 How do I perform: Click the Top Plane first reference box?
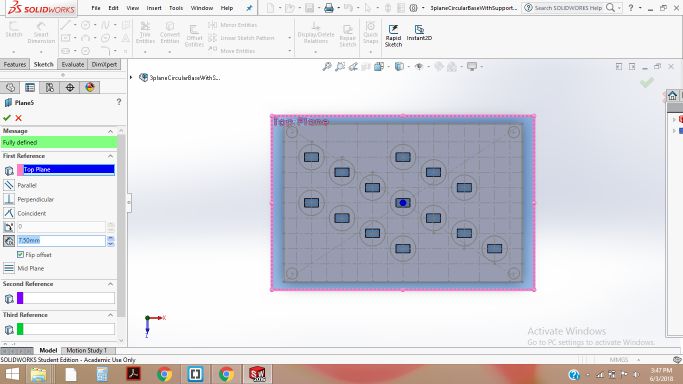click(x=66, y=169)
